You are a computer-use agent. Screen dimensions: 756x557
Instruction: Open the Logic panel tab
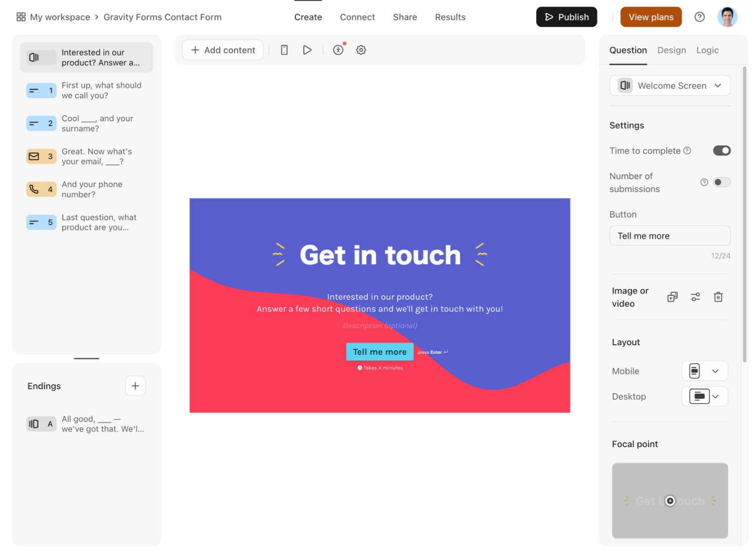click(707, 50)
